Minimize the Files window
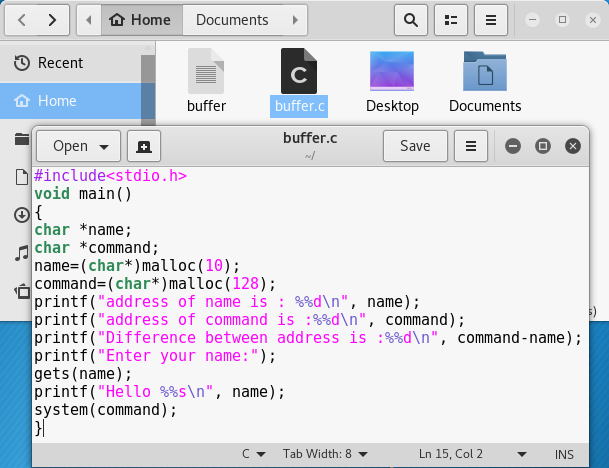The image size is (609, 468). 532,20
